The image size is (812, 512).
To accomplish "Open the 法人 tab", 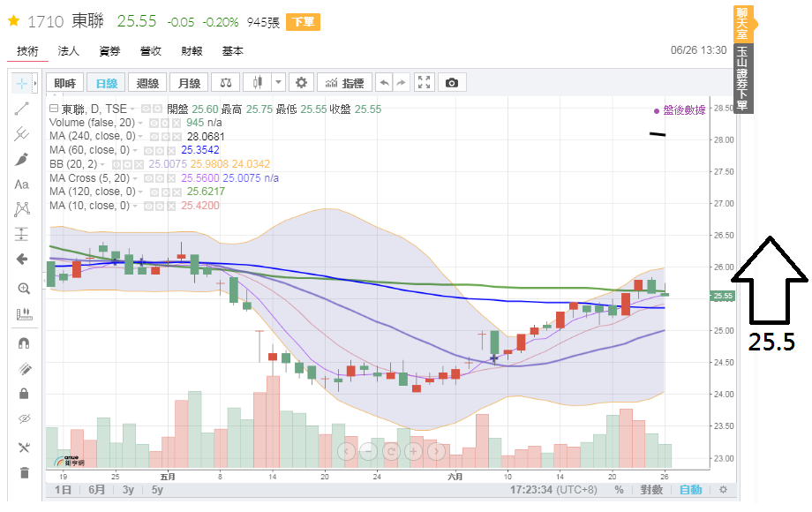I will click(68, 50).
